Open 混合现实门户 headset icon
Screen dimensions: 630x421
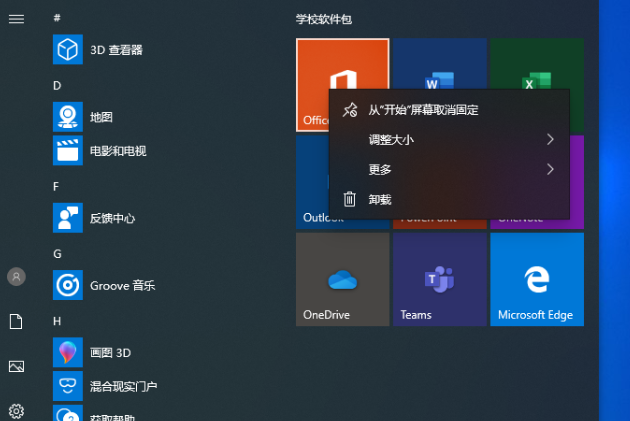(x=68, y=386)
